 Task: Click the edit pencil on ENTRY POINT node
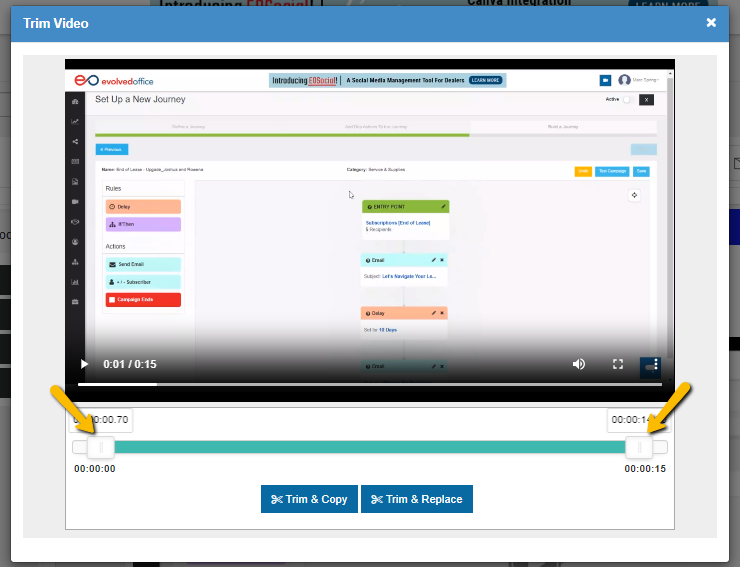coord(443,206)
